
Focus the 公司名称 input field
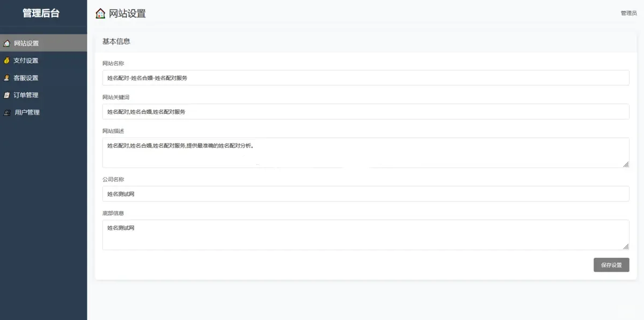pyautogui.click(x=365, y=194)
